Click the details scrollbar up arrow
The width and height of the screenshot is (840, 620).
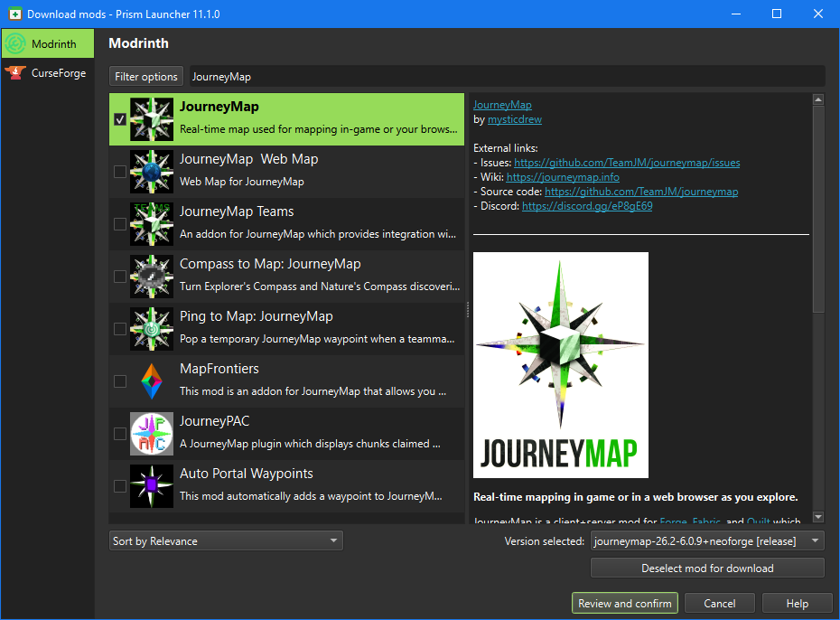818,99
